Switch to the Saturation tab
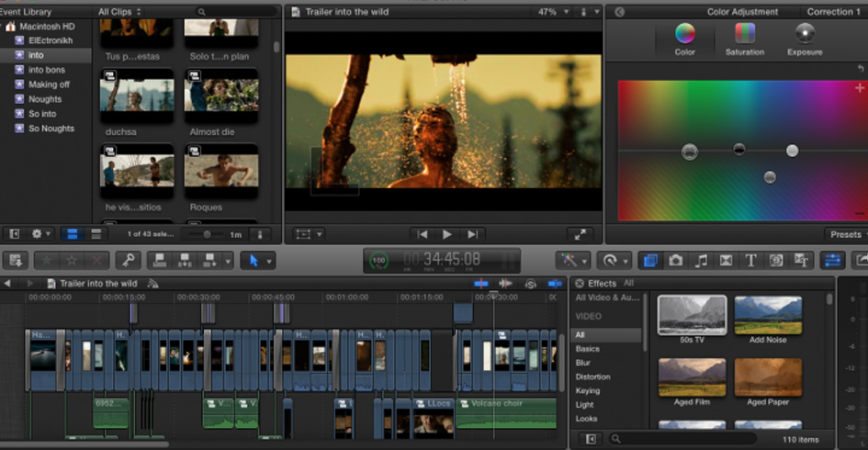This screenshot has height=450, width=868. coord(745,39)
